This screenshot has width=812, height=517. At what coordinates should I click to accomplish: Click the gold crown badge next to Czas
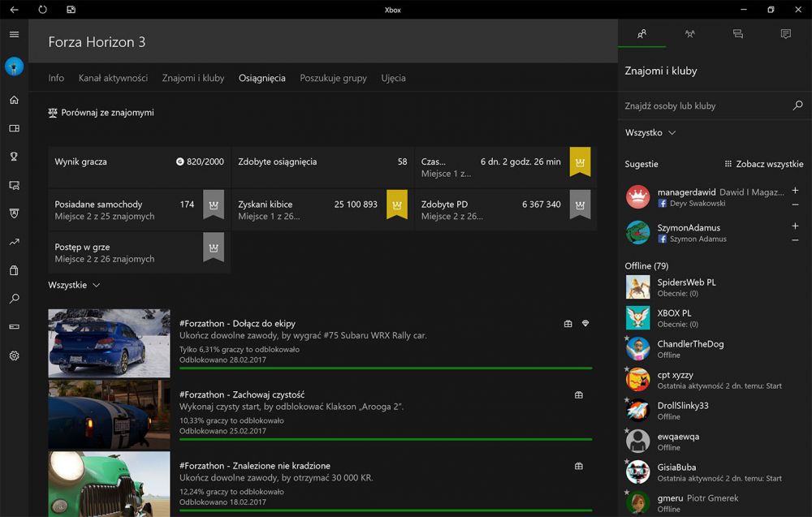pos(580,162)
